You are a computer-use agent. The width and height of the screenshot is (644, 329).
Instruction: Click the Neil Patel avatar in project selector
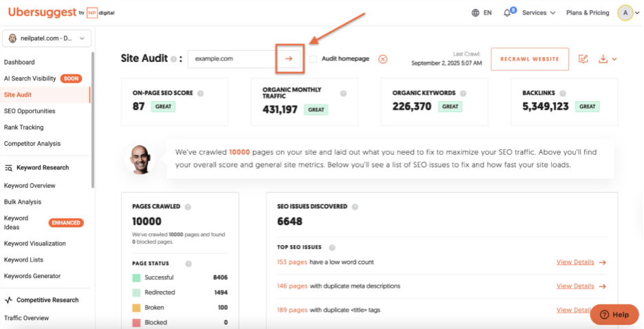pos(12,38)
